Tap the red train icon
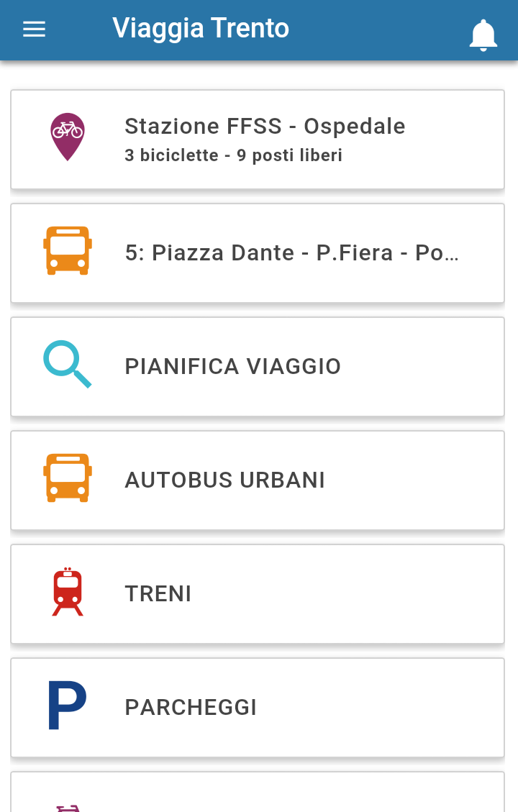 [68, 591]
